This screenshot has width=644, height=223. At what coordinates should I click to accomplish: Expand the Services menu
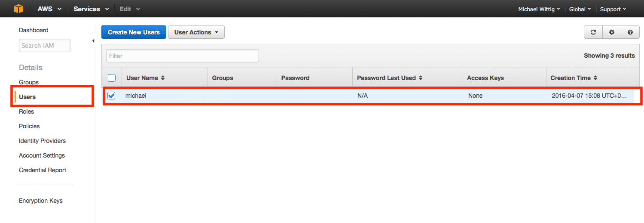(91, 9)
